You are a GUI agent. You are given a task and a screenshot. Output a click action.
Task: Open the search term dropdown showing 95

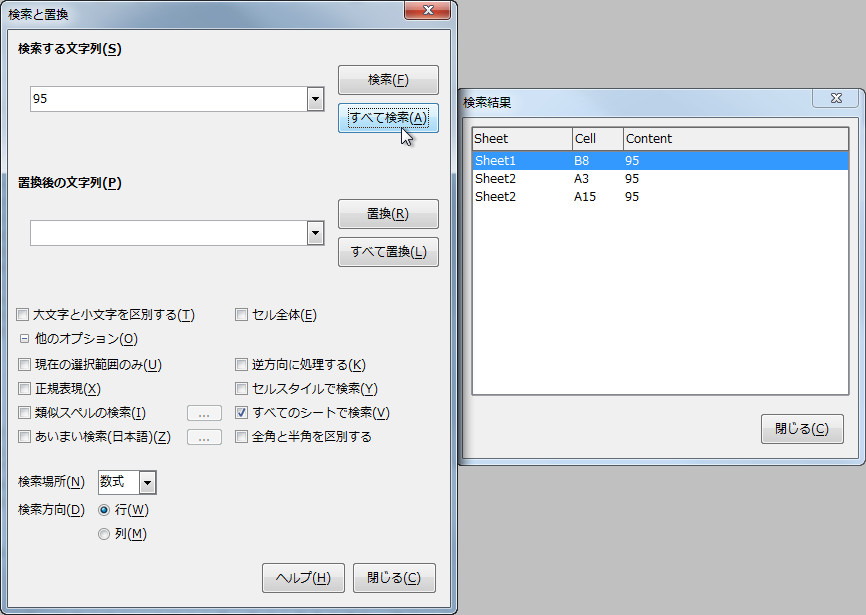[316, 99]
